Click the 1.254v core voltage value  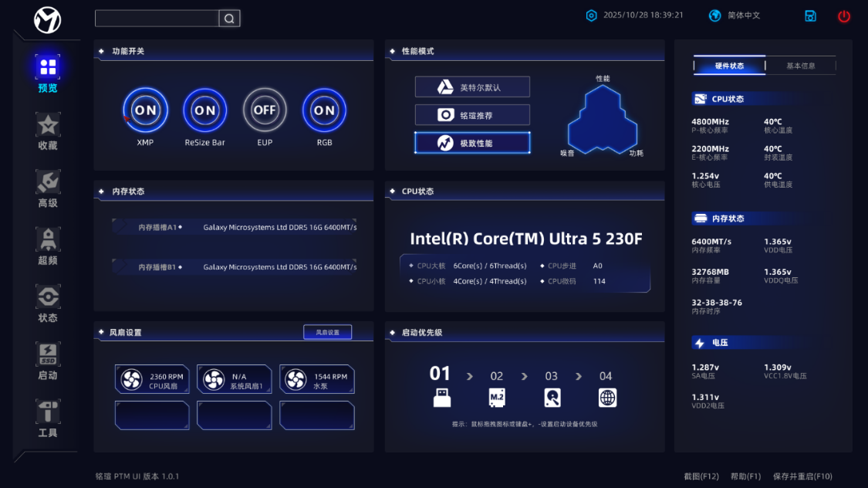pyautogui.click(x=705, y=176)
